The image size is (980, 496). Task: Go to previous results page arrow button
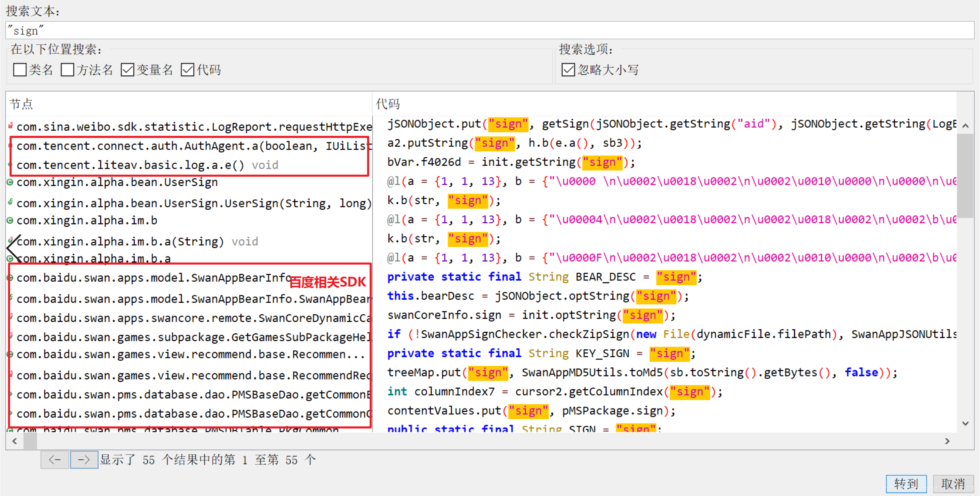(x=55, y=460)
